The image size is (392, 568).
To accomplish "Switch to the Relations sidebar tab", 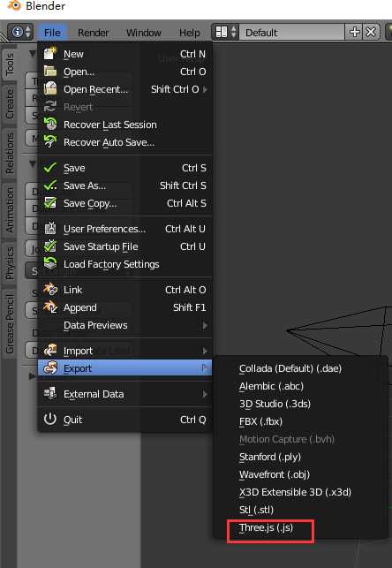I will [10, 153].
